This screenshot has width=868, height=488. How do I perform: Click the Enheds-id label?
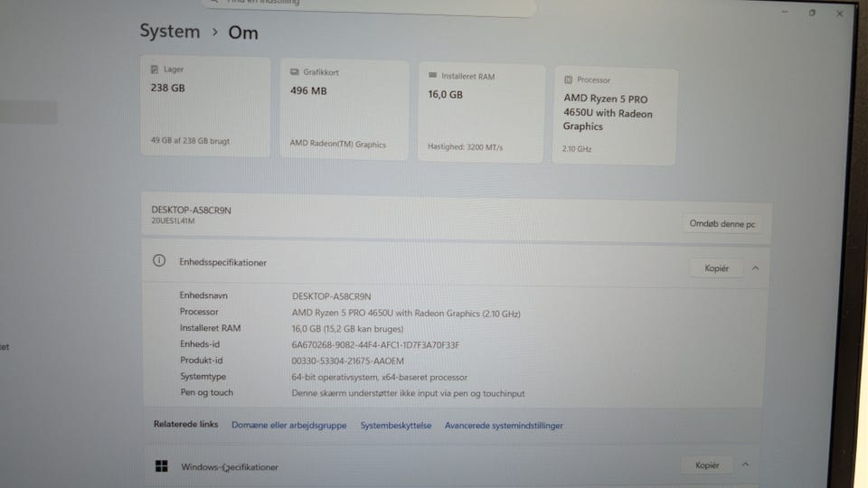click(x=200, y=344)
